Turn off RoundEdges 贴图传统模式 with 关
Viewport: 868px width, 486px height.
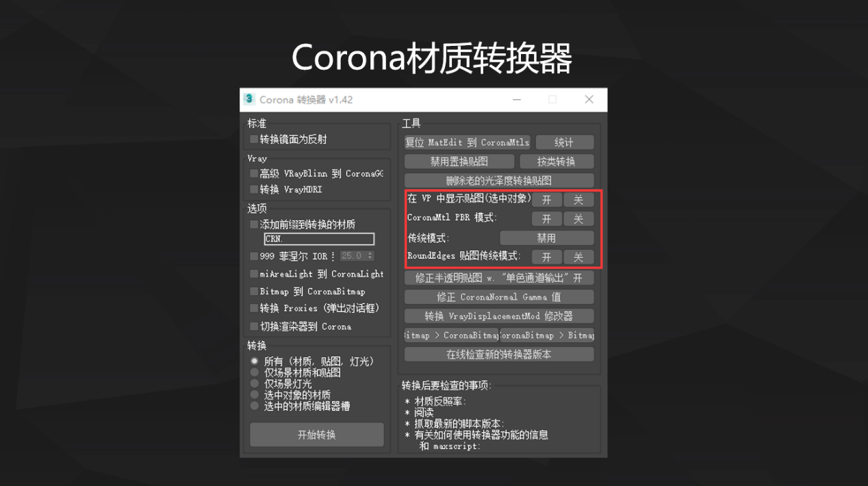[578, 257]
